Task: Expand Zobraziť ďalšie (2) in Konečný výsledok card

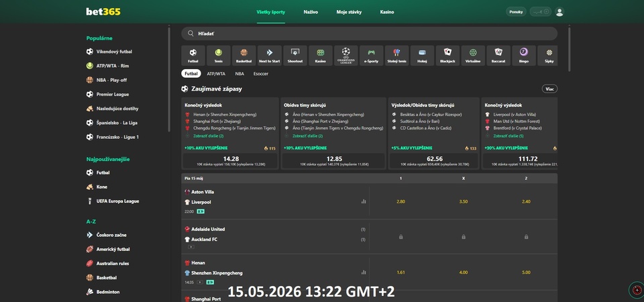Action: click(208, 136)
